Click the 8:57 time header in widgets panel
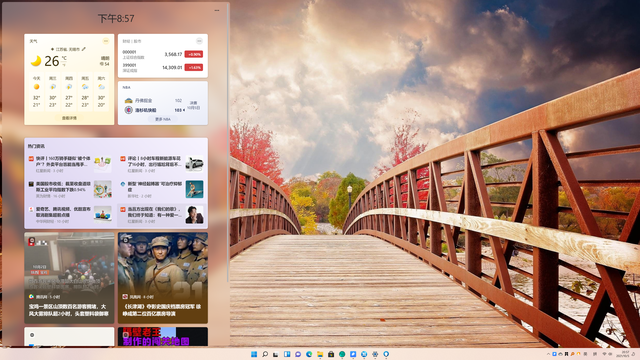 pyautogui.click(x=116, y=18)
